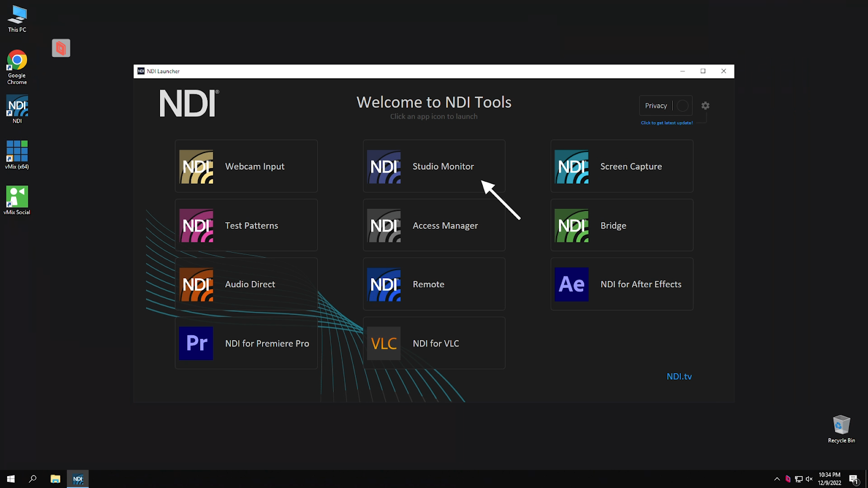Click the large NDI logo
The width and height of the screenshot is (868, 488).
pos(189,103)
